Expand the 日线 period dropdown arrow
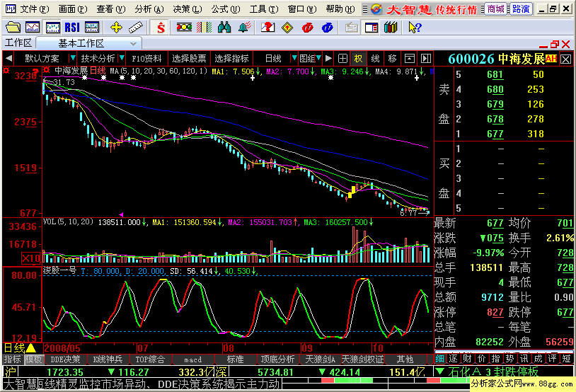The height and width of the screenshot is (392, 576). 294,58
